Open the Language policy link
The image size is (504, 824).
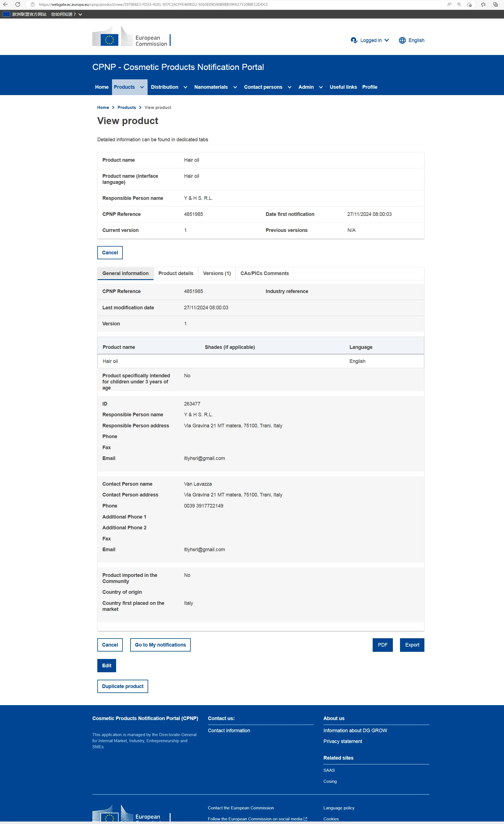(x=339, y=808)
